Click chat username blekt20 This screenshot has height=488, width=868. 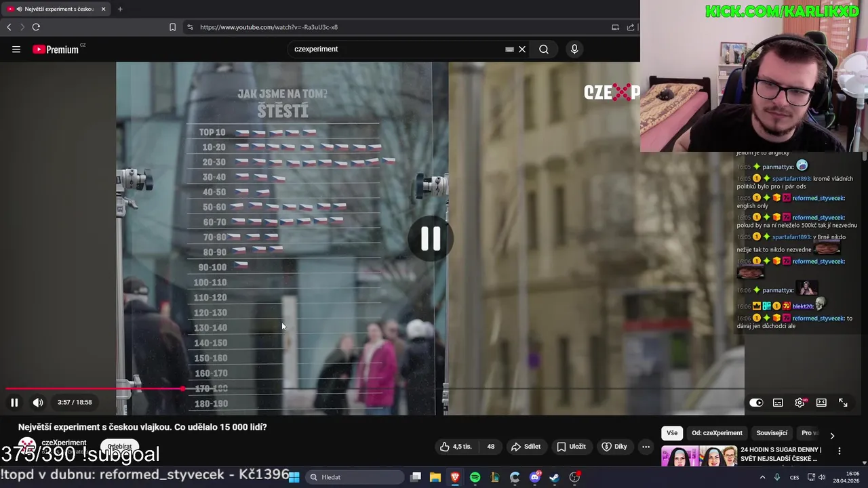803,306
